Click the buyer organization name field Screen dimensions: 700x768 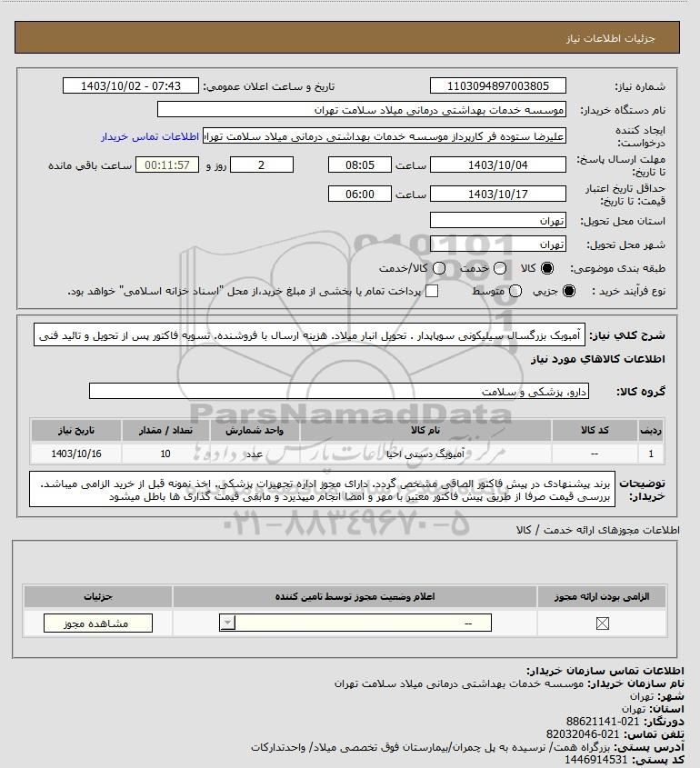click(362, 110)
